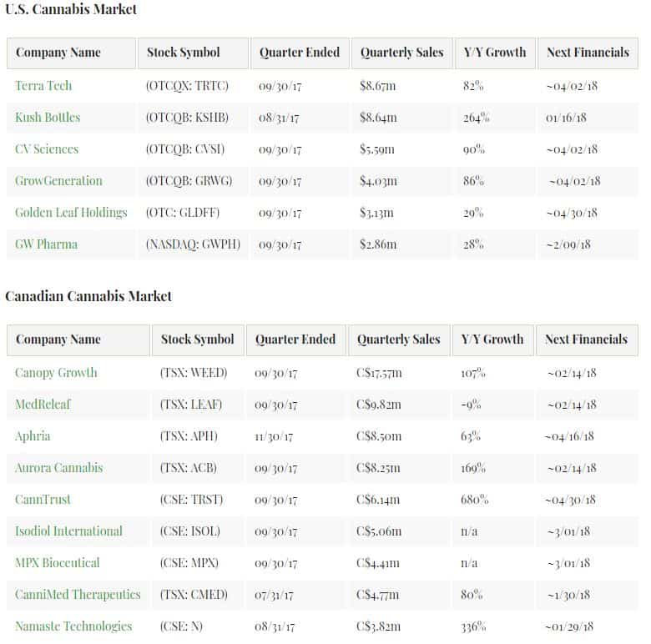Click Canadian table Y/Y Growth header

coord(492,340)
